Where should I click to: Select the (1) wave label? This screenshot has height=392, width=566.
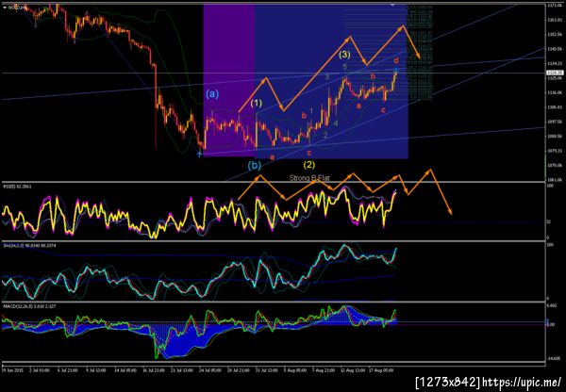pos(257,103)
